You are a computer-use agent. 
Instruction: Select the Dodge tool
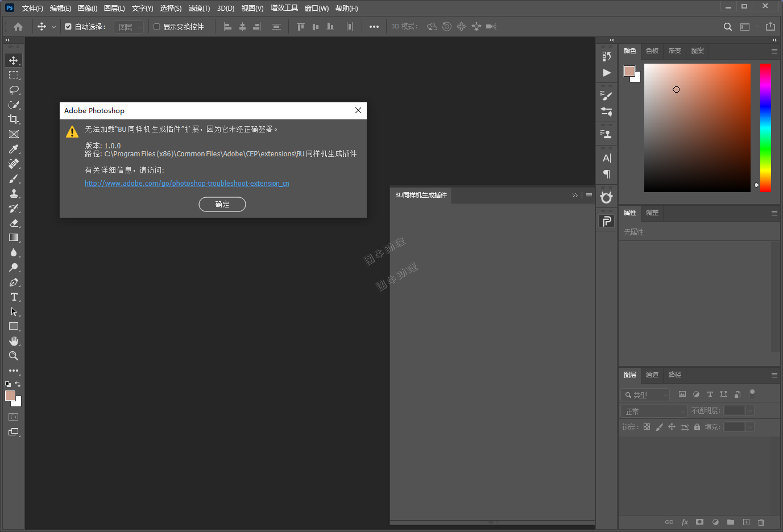pos(14,267)
